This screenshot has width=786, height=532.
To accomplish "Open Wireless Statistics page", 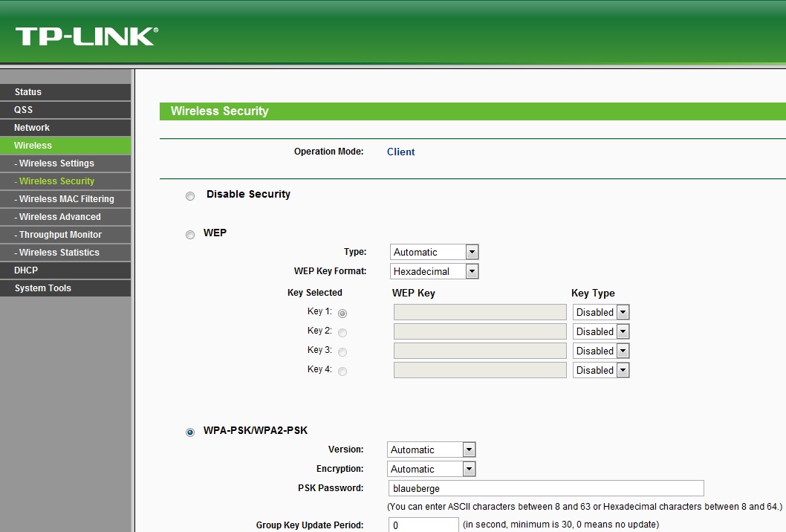I will [x=65, y=252].
